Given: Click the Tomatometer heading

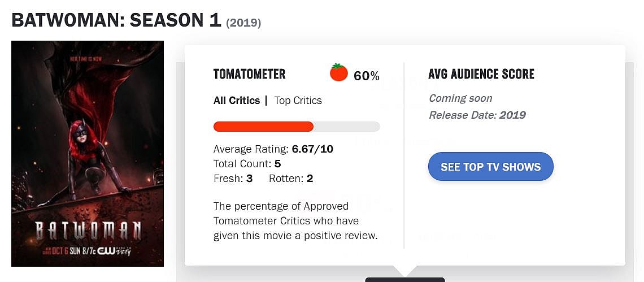Looking at the screenshot, I should [x=249, y=74].
